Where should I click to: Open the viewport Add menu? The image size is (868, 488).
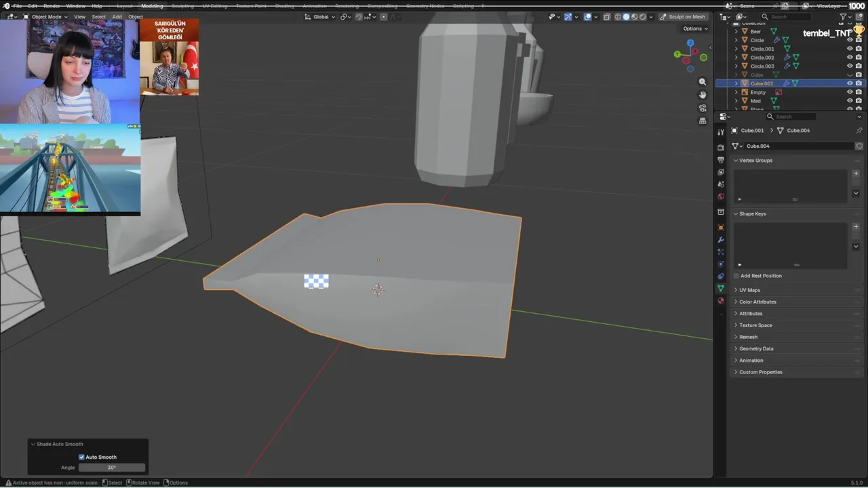(x=117, y=16)
